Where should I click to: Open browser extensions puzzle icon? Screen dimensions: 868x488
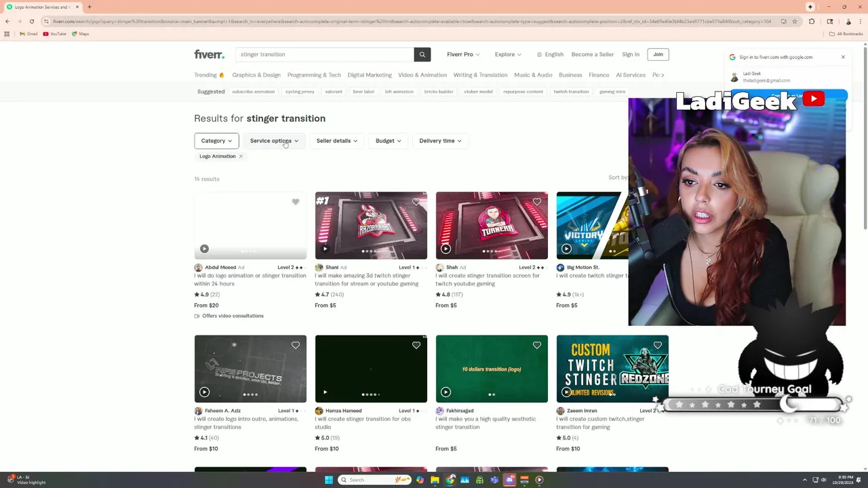(x=812, y=22)
